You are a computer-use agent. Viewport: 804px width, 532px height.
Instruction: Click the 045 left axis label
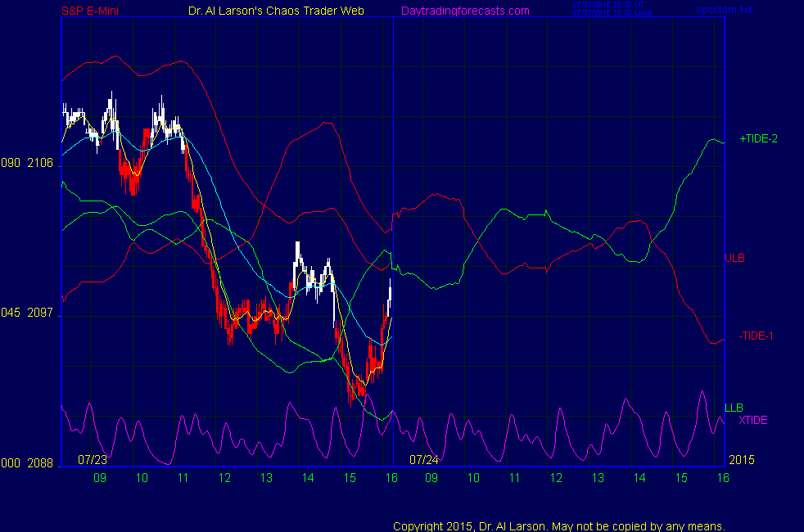click(10, 313)
